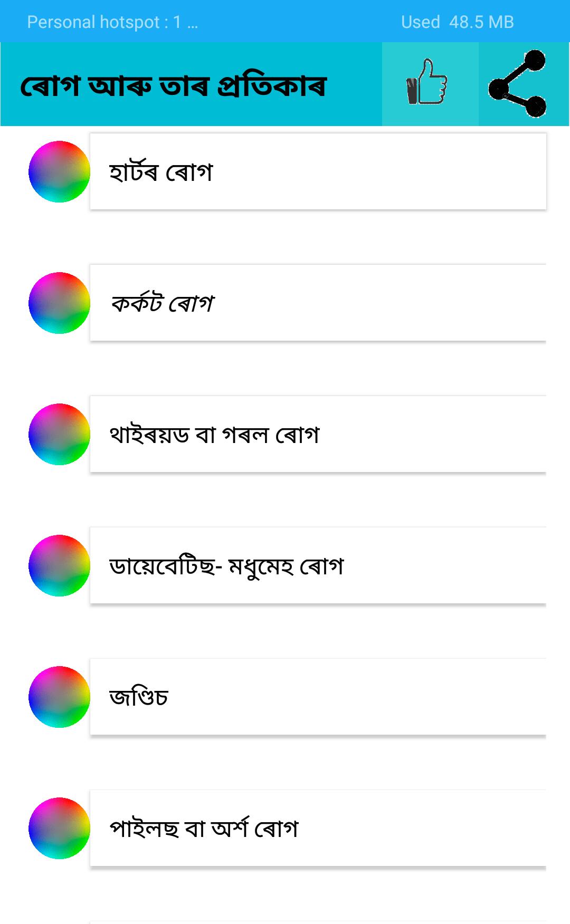The width and height of the screenshot is (570, 924).
Task: Tap the Used 48.5 MB indicator
Action: [457, 22]
